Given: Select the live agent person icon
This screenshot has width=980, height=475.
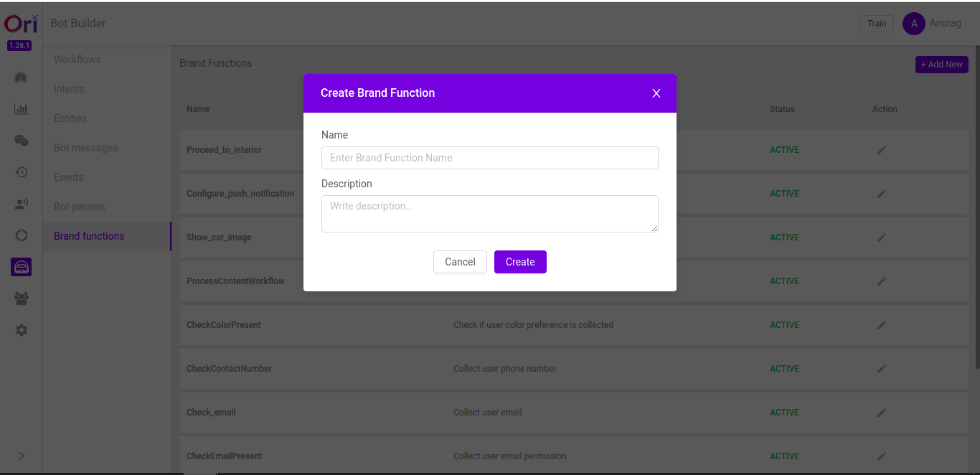Looking at the screenshot, I should click(21, 203).
